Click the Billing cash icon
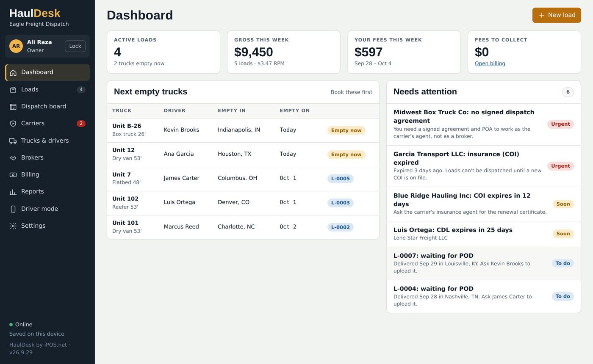This screenshot has width=593, height=364. 13,175
